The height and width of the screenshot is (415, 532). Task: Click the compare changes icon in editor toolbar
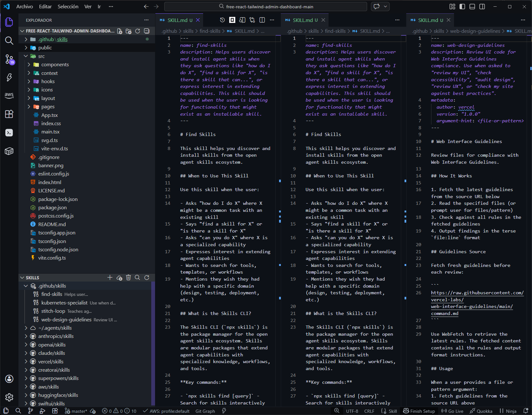point(252,20)
